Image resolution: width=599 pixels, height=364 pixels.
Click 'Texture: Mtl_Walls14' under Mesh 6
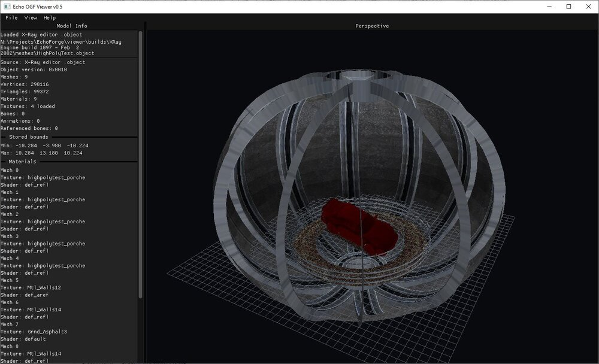pyautogui.click(x=31, y=310)
